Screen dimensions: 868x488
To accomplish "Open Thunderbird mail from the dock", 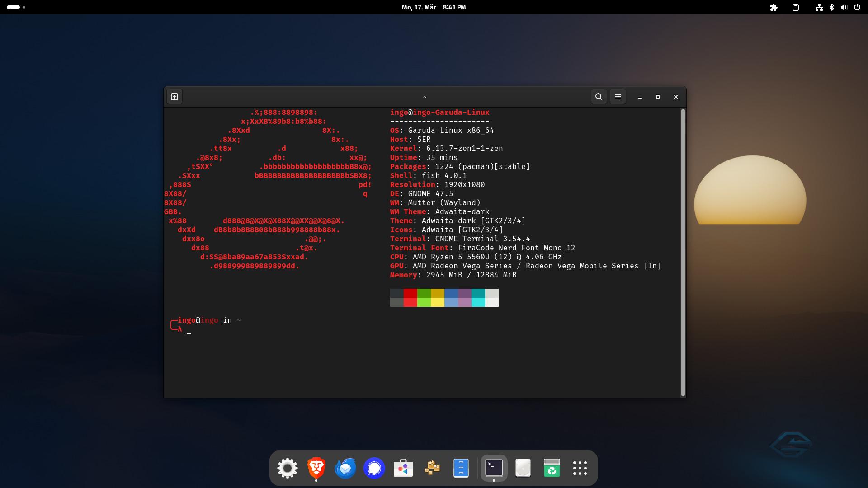I will tap(345, 468).
